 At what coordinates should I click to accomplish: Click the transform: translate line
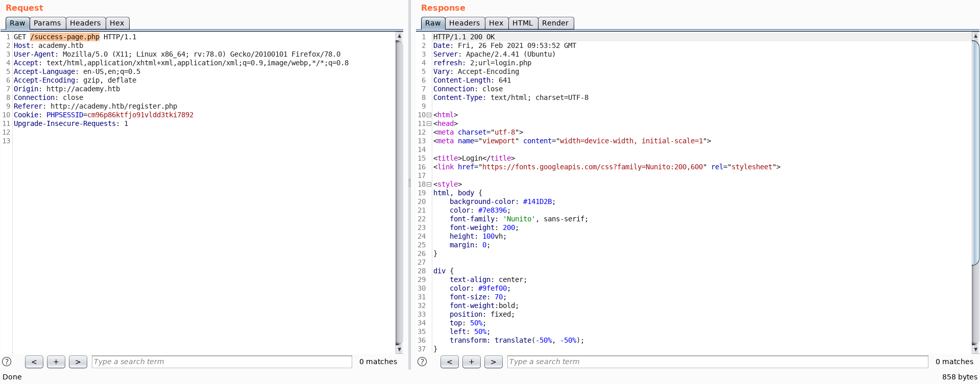pyautogui.click(x=517, y=340)
